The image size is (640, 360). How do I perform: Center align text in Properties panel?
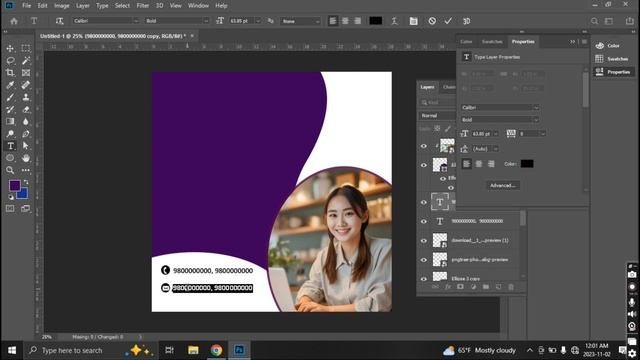(479, 164)
